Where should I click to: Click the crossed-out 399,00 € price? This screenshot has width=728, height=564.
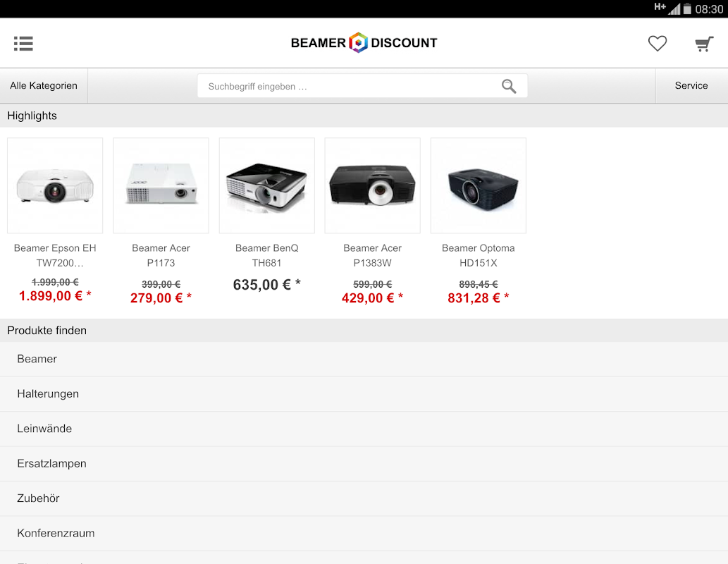(x=161, y=284)
